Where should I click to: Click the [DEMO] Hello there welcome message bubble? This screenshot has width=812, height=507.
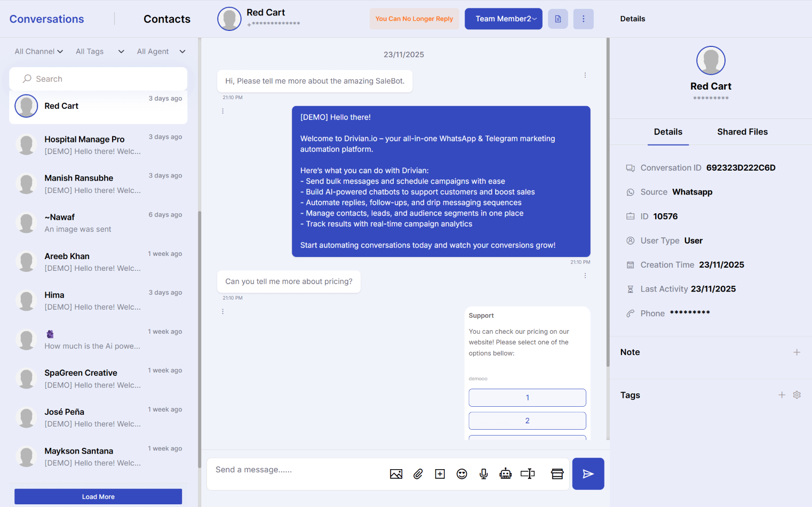coord(441,181)
